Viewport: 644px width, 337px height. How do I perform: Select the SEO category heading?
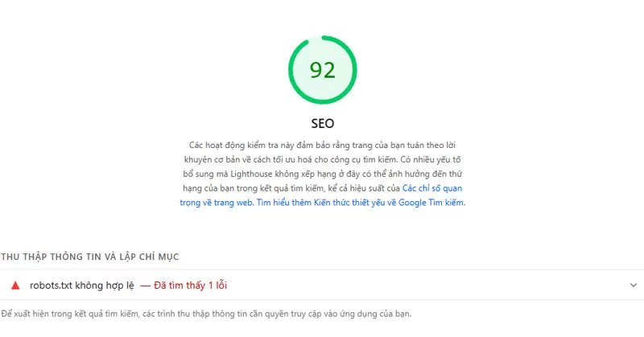click(x=322, y=124)
